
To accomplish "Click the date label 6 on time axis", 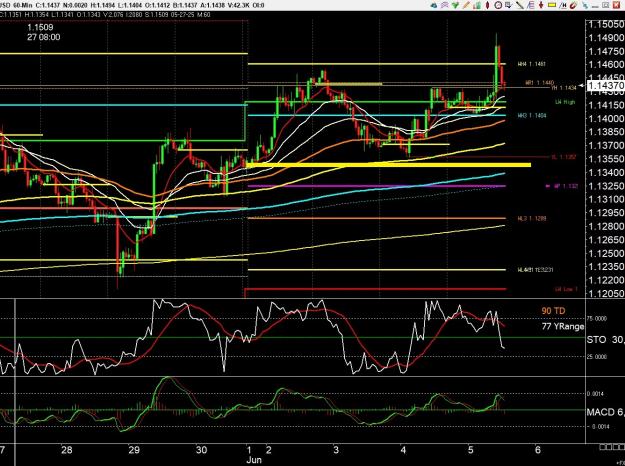I will (x=538, y=450).
